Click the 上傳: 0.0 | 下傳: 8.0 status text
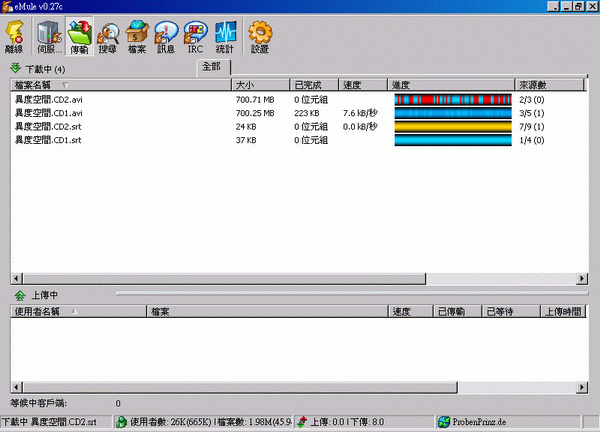The width and height of the screenshot is (600, 432). point(347,422)
